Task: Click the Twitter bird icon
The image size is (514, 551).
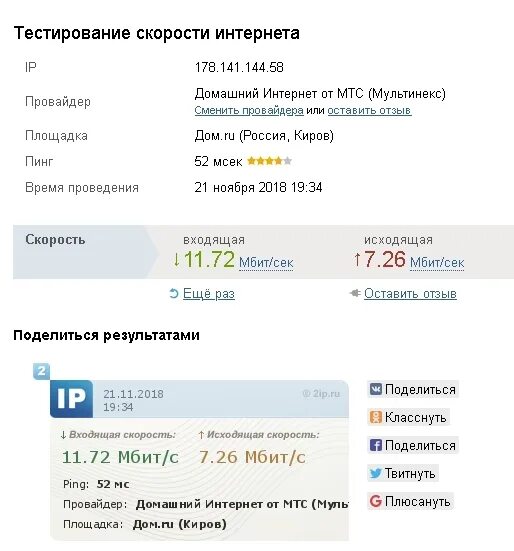Action: (x=376, y=473)
